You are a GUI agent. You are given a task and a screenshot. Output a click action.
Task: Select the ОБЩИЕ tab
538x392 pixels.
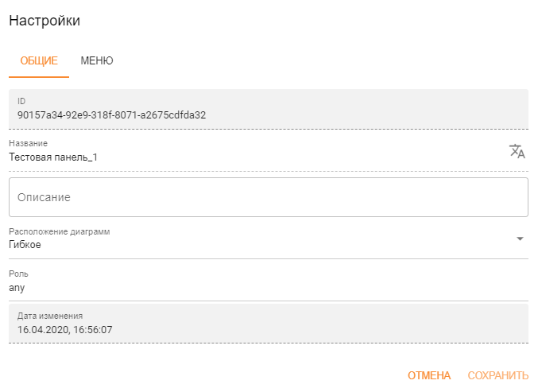(39, 60)
